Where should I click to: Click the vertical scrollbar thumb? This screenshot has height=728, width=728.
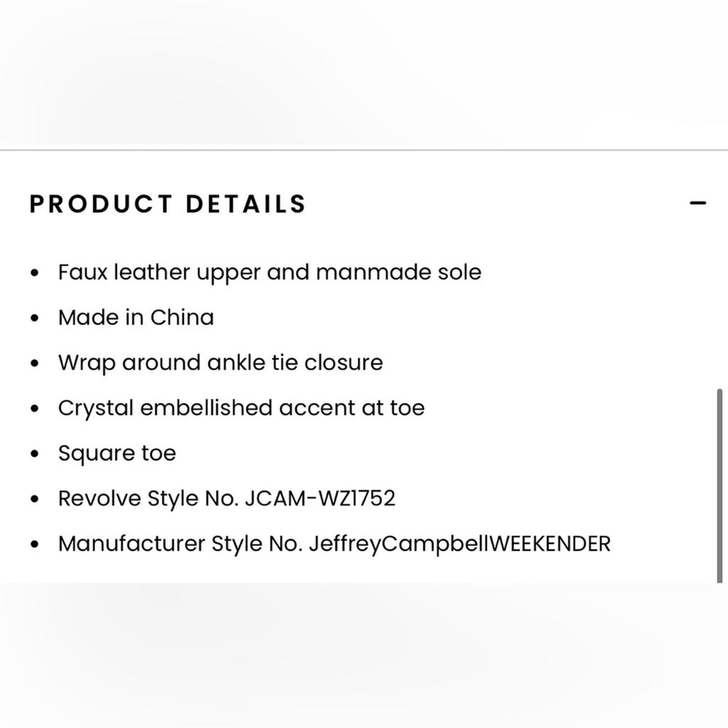coord(719,486)
